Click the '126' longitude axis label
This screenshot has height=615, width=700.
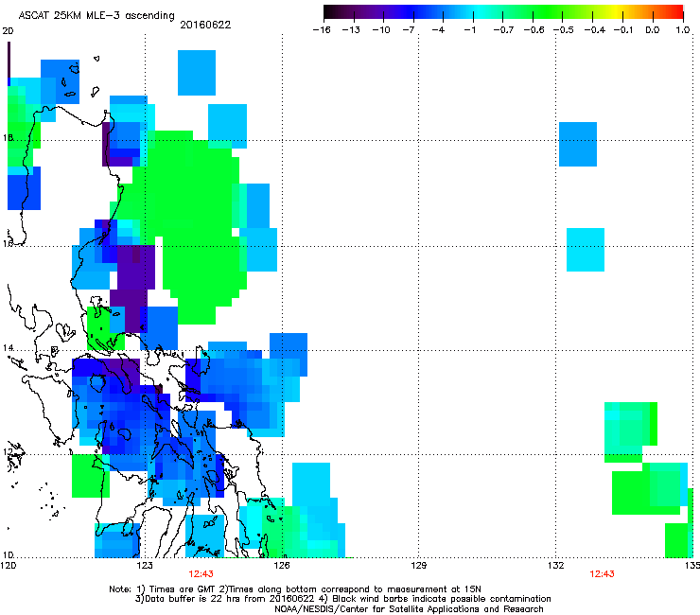(282, 566)
